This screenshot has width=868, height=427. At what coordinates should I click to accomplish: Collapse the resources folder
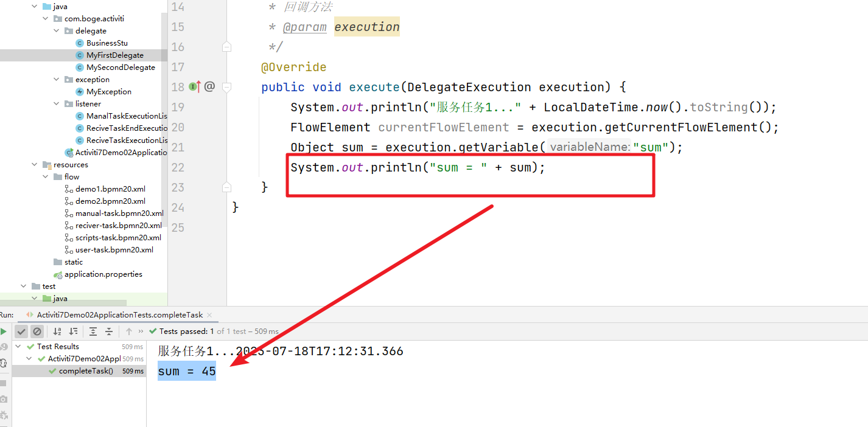35,165
